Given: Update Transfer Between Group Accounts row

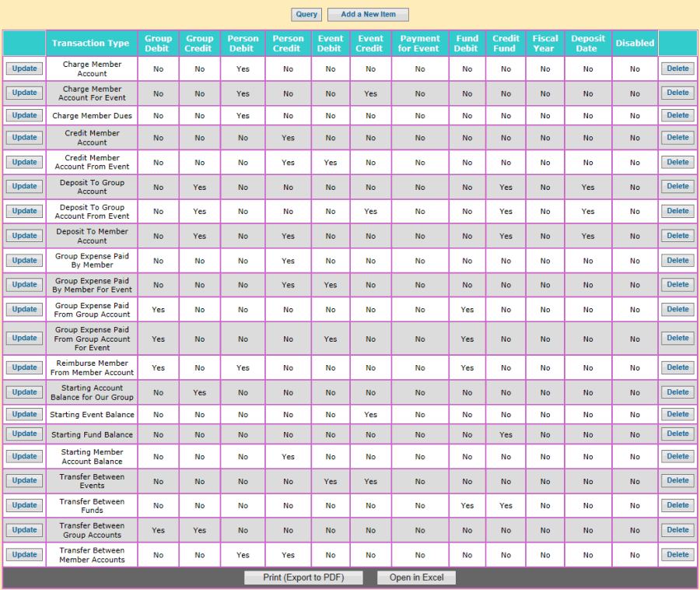Looking at the screenshot, I should 25,530.
